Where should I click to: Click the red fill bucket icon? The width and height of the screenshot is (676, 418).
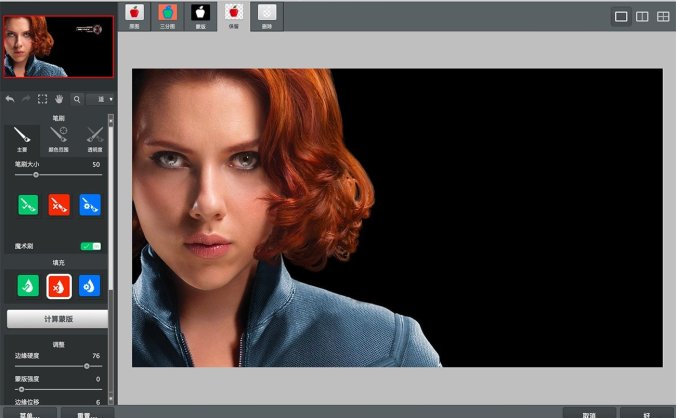point(59,284)
